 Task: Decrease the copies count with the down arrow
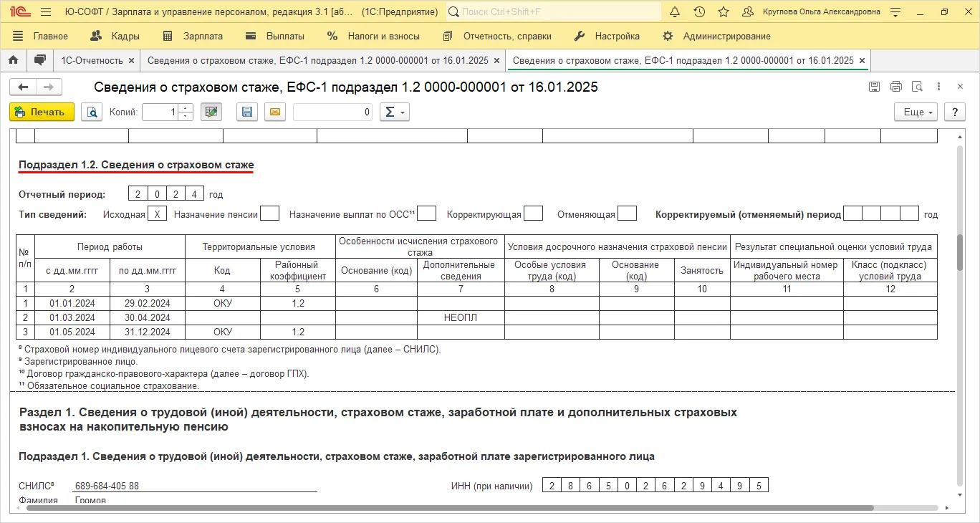186,116
